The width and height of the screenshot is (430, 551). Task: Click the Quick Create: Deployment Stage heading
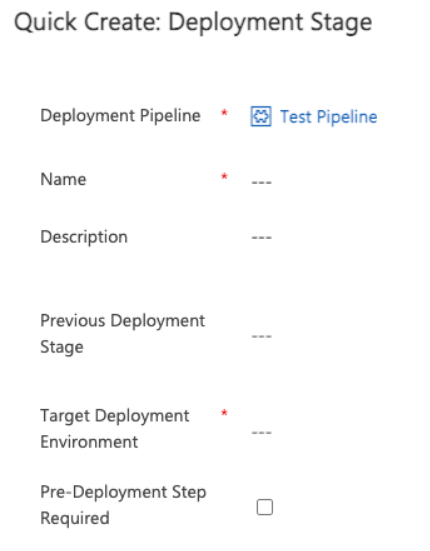tap(193, 22)
